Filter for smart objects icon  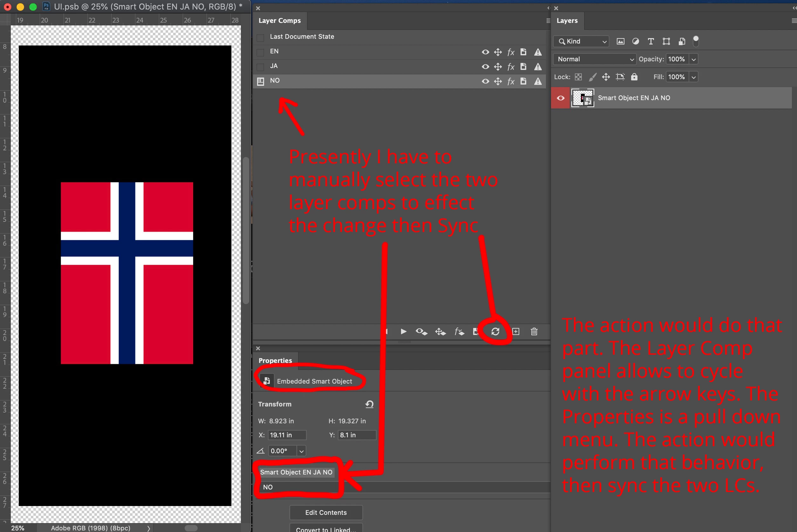coord(682,41)
